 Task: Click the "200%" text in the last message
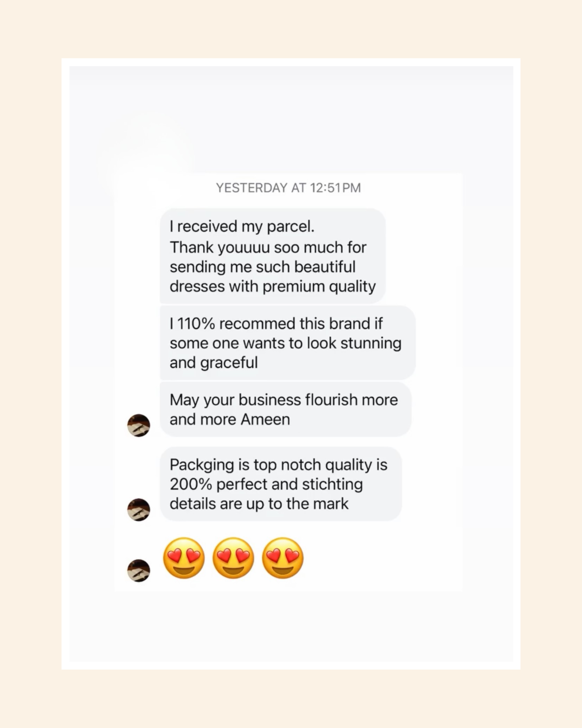(191, 484)
